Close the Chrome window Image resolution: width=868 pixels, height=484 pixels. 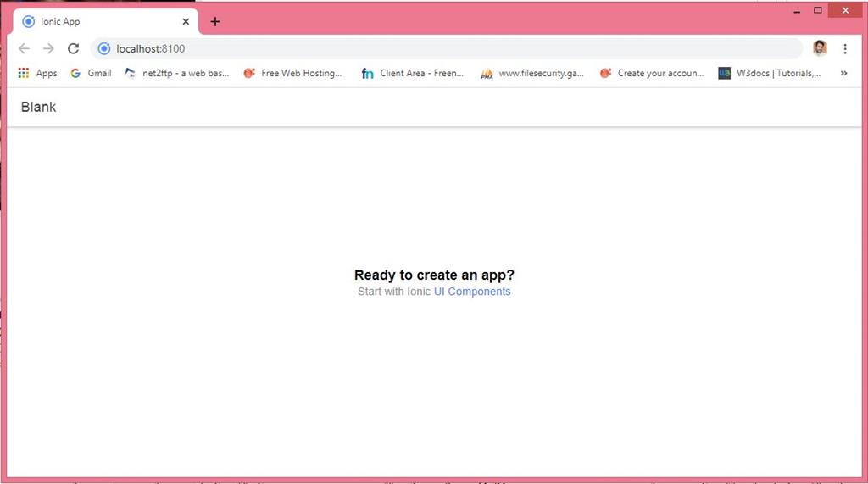click(845, 10)
